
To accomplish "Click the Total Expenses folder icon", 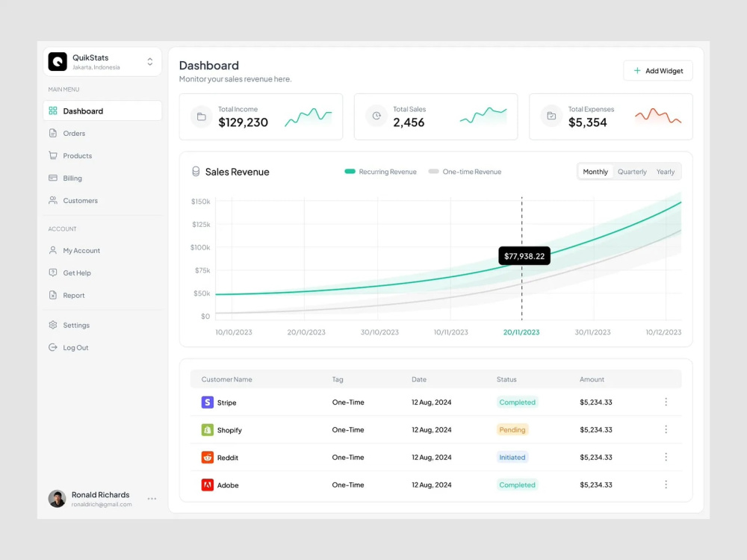I will coord(552,116).
